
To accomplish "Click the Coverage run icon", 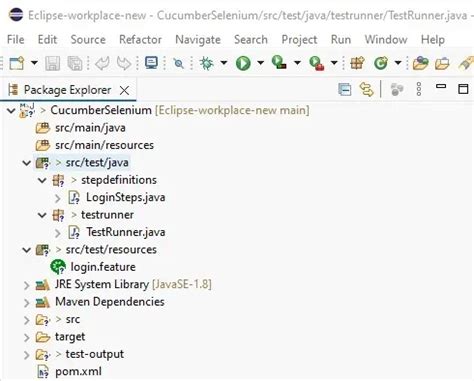I will (279, 63).
